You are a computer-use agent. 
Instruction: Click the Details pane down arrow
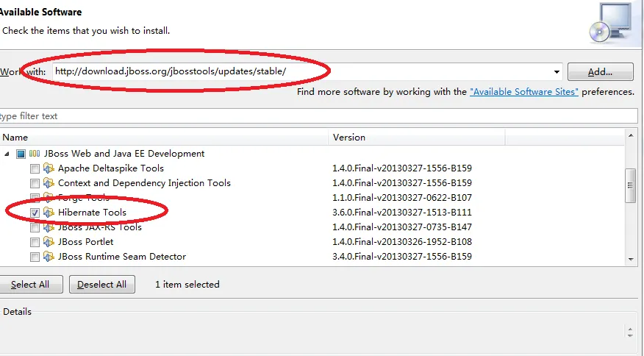(630, 335)
